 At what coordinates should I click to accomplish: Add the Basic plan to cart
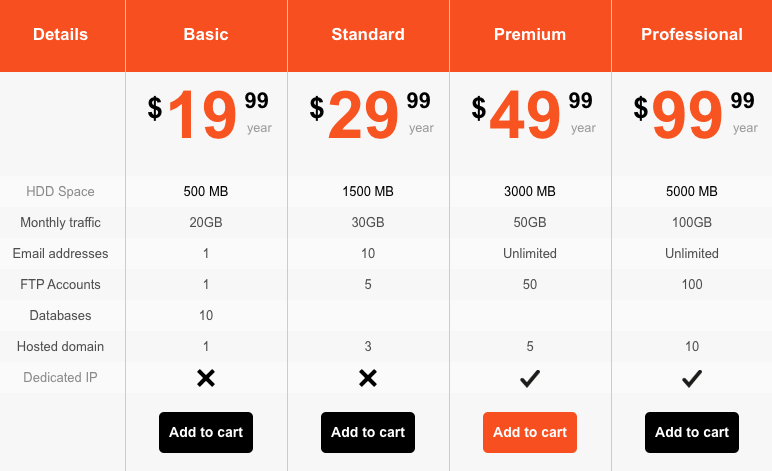[206, 432]
